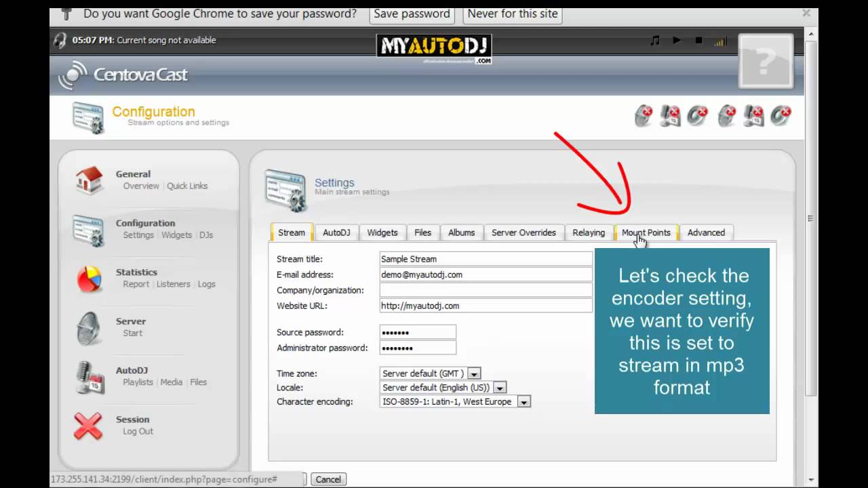Click the leftmost microphone calendar status icon
Viewport: 868px width, 488px height.
(671, 116)
